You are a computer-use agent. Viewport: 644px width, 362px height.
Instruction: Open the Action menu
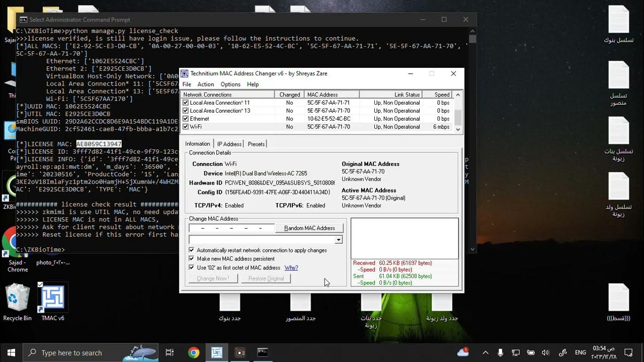(x=205, y=84)
